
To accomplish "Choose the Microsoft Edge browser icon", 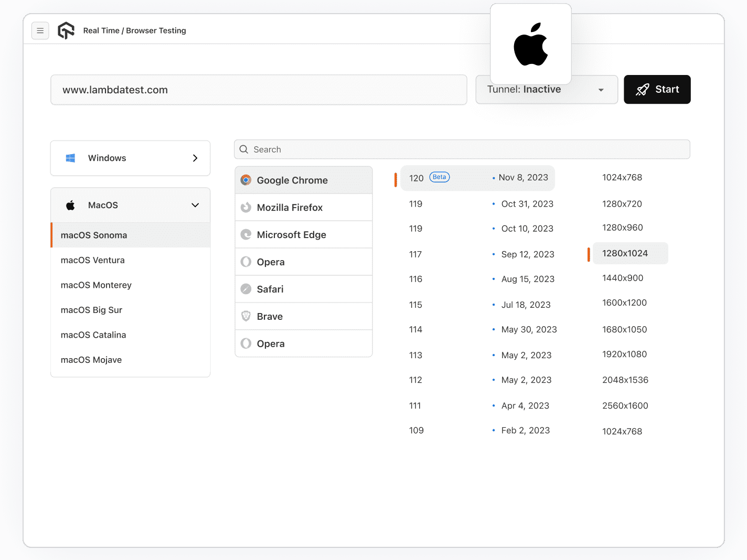I will tap(246, 234).
